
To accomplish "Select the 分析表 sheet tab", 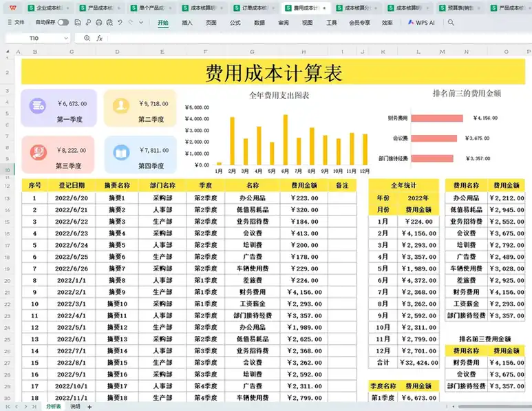I will (x=54, y=406).
